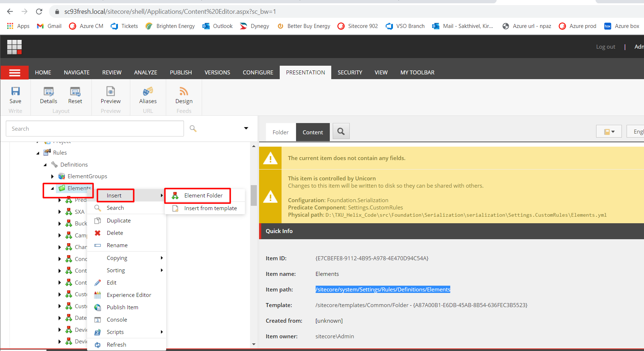Reload the browser page
This screenshot has width=644, height=351.
click(39, 12)
